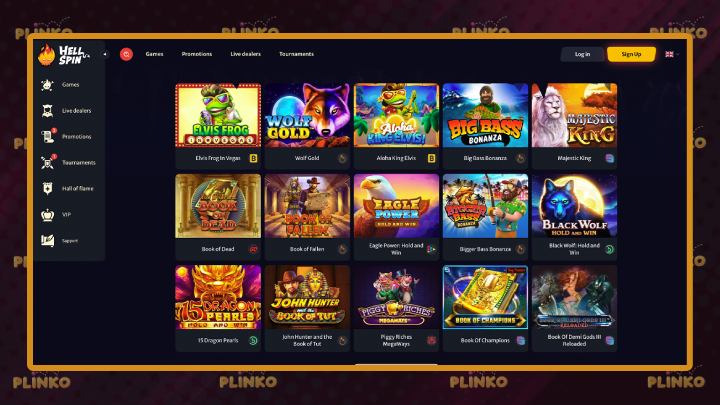This screenshot has width=720, height=405.
Task: Open the Support sidebar icon
Action: click(x=47, y=240)
